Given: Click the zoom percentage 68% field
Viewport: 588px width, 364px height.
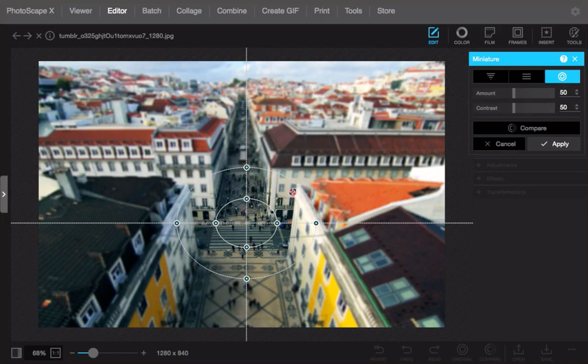Looking at the screenshot, I should (x=39, y=353).
